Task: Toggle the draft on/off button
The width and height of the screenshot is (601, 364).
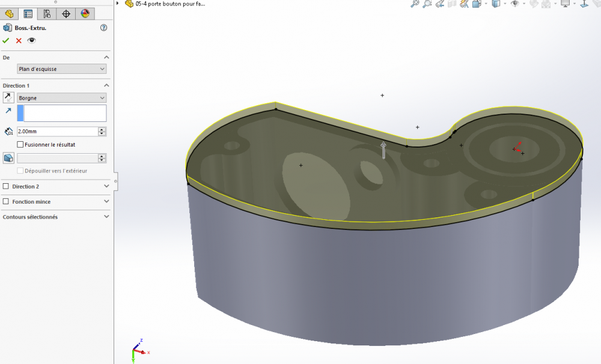Action: [8, 158]
